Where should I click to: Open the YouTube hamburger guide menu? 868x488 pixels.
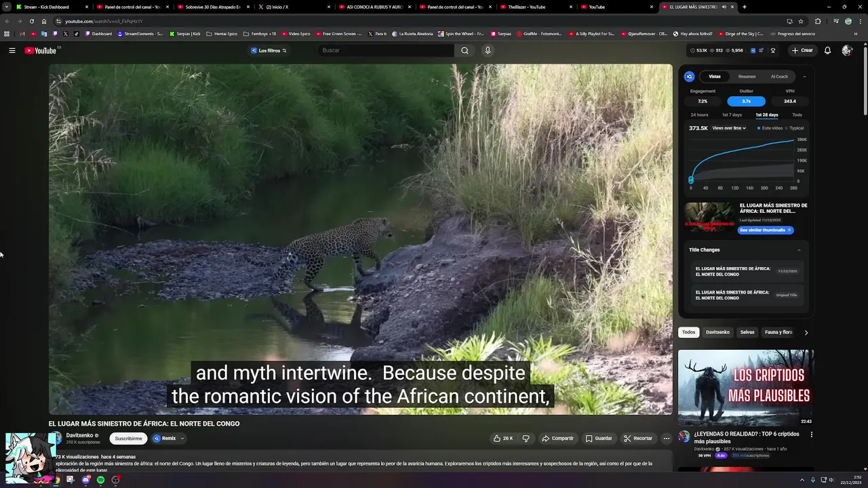[x=12, y=50]
